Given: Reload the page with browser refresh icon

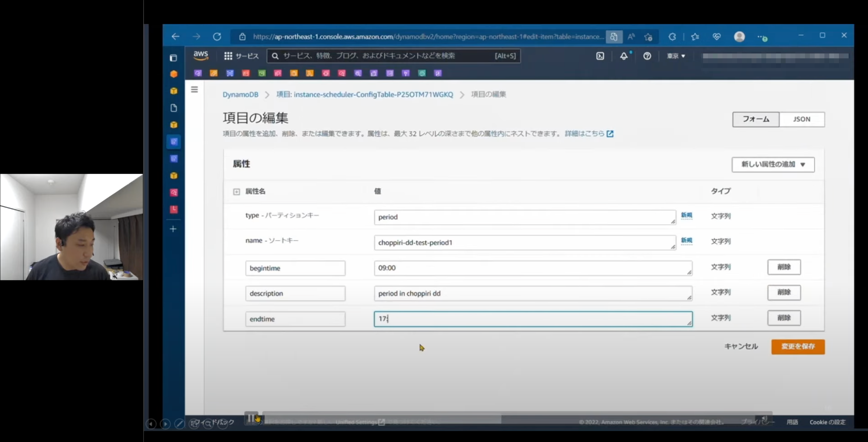Looking at the screenshot, I should pyautogui.click(x=217, y=36).
